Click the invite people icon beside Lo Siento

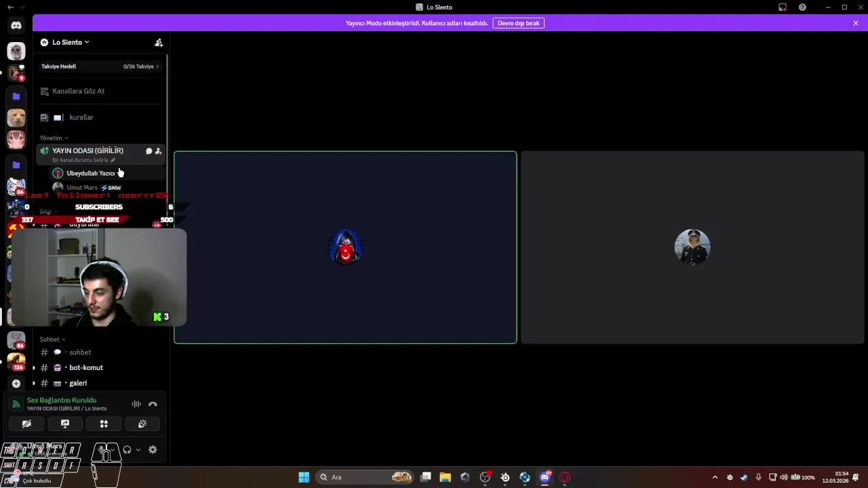159,42
